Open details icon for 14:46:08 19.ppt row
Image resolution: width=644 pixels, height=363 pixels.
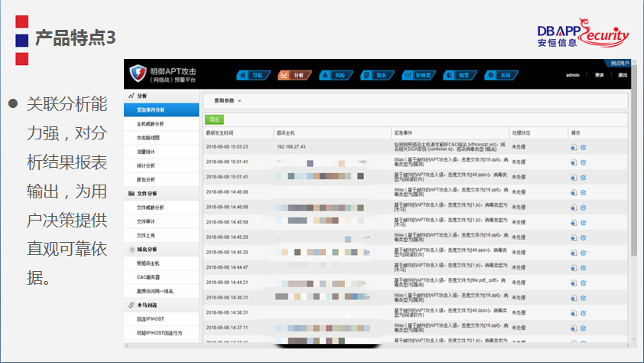tap(574, 192)
